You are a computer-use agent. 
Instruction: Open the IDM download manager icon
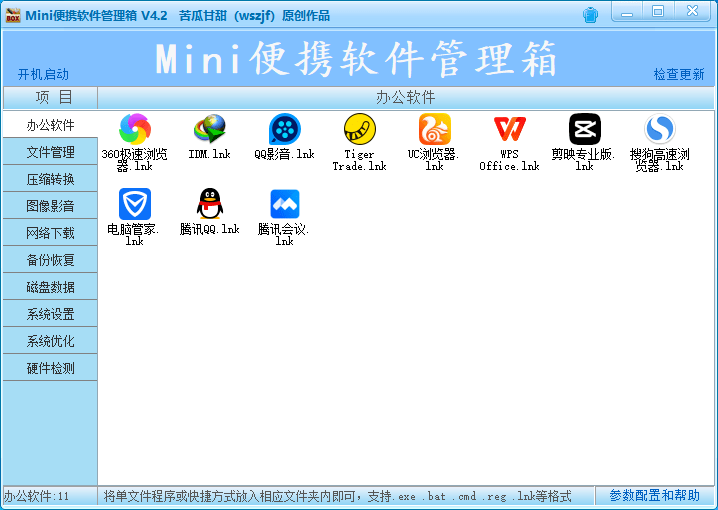210,129
